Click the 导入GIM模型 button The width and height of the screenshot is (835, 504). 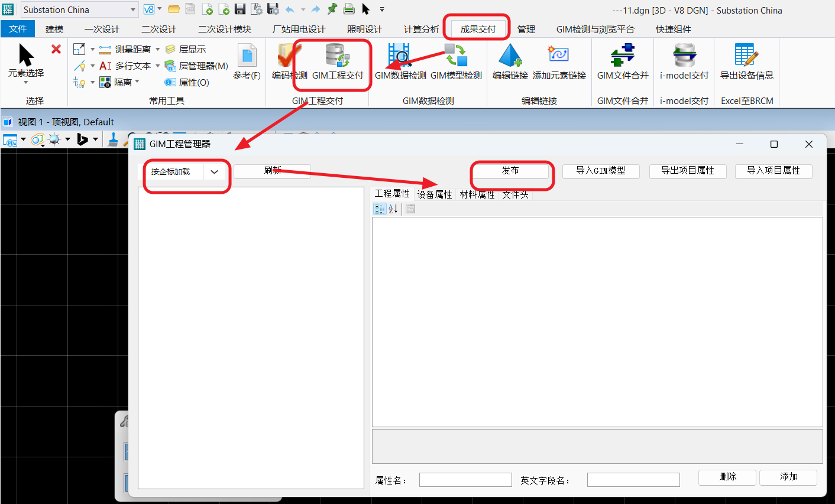601,171
